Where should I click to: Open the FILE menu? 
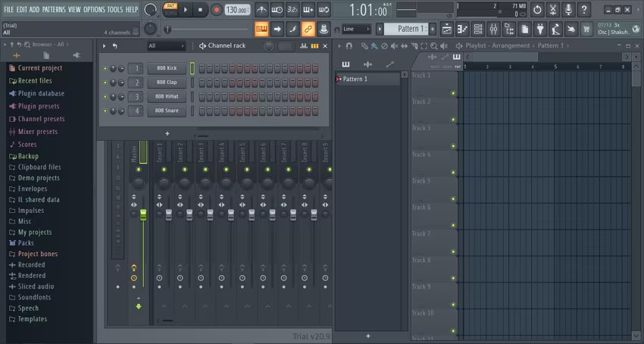pos(8,9)
